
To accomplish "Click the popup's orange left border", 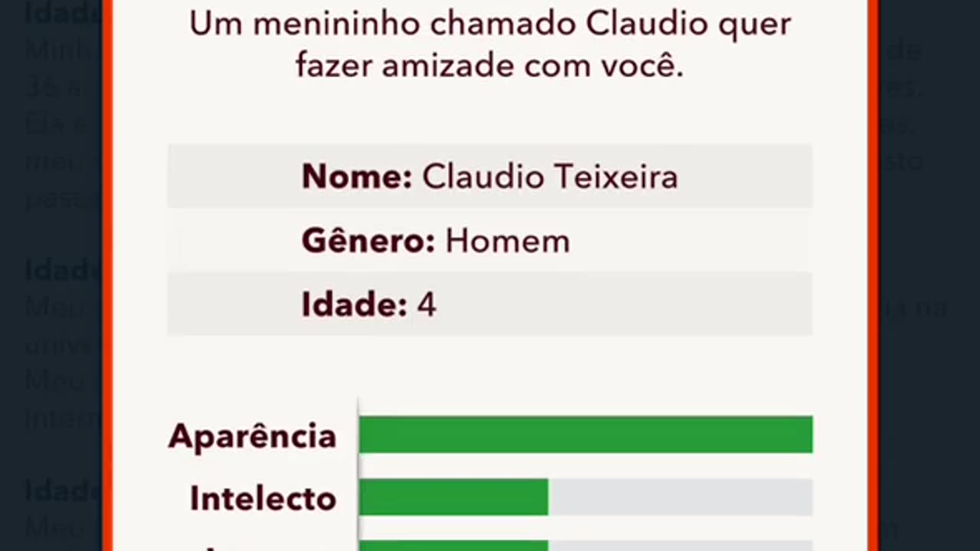I will pos(107,275).
